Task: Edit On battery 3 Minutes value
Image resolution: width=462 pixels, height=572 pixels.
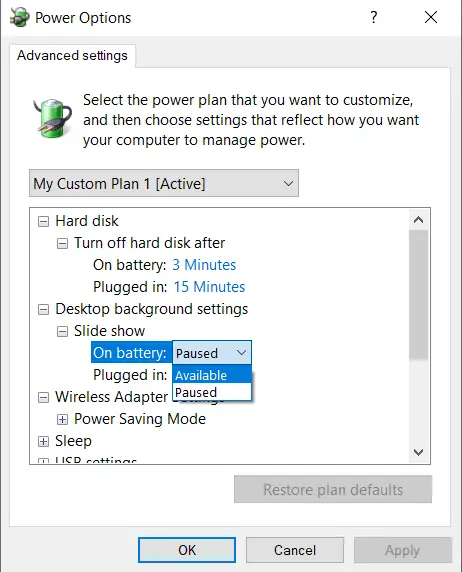Action: tap(204, 265)
